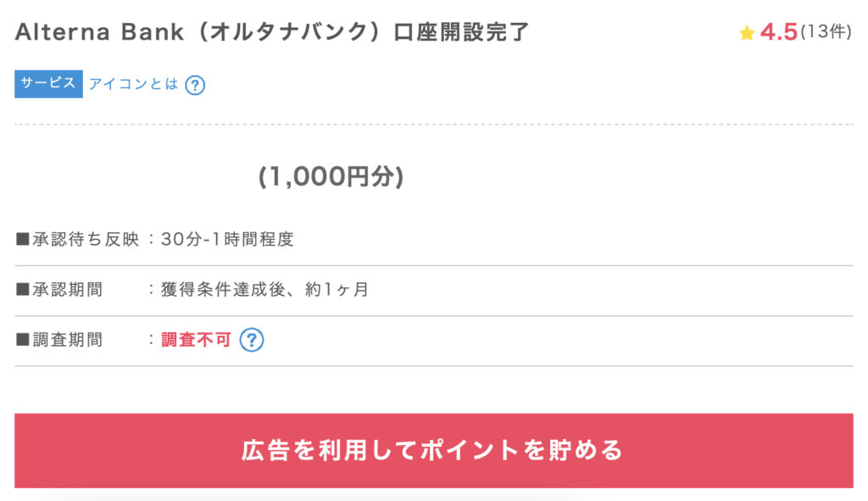Screen dimensions: 868x501
Task: Click the 承認待ち反映 label
Action: click(x=86, y=239)
